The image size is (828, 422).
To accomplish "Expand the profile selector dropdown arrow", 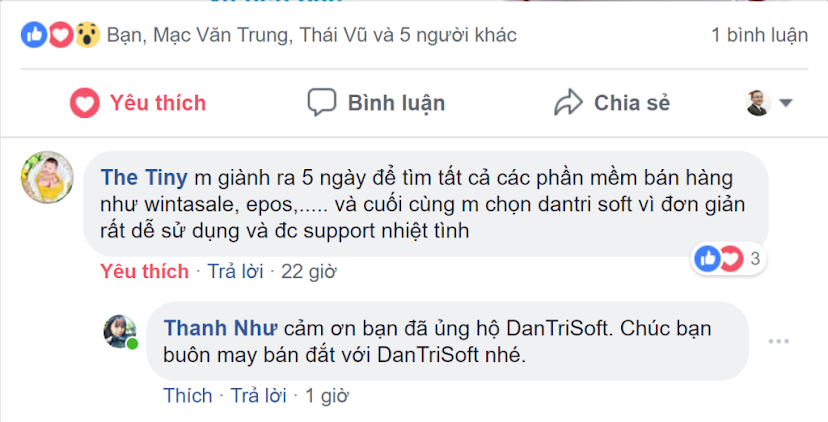I will (786, 103).
